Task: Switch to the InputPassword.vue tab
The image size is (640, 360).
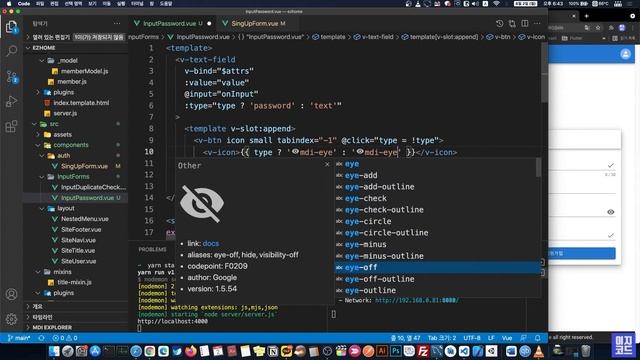Action: coord(172,24)
